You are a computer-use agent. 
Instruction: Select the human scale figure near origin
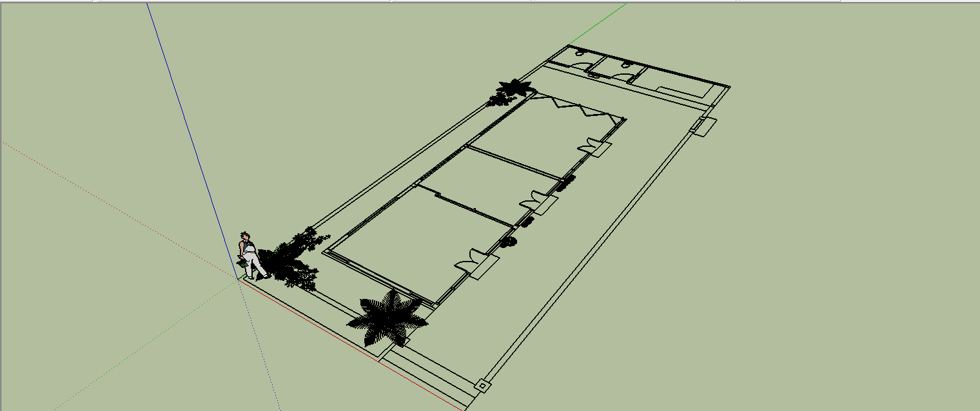point(252,256)
